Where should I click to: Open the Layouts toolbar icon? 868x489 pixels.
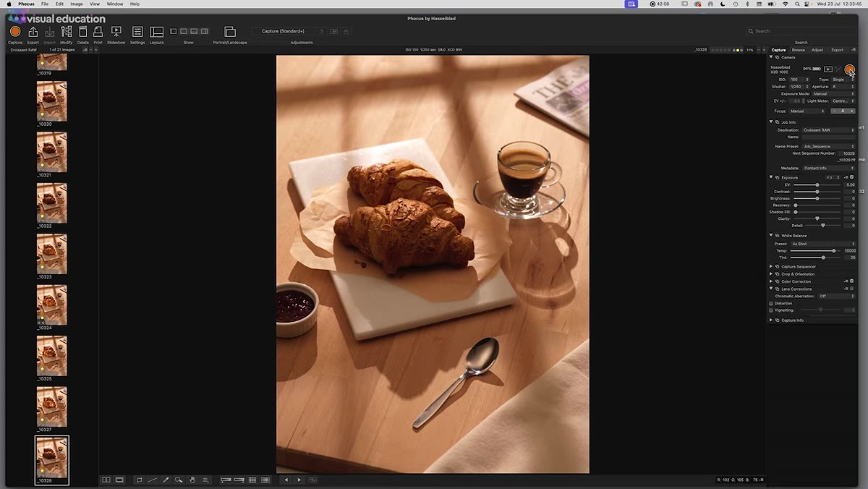click(156, 32)
